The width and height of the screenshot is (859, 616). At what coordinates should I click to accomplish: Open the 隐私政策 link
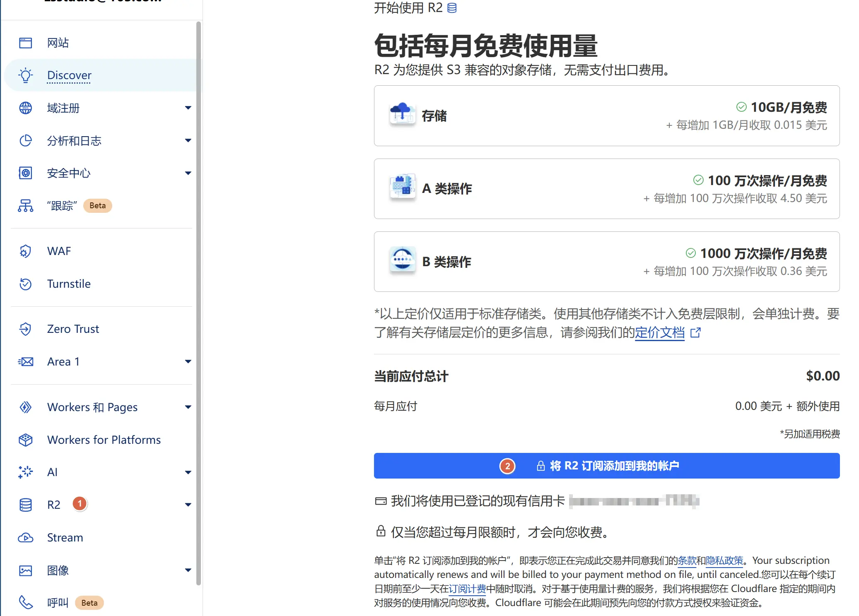(x=724, y=561)
